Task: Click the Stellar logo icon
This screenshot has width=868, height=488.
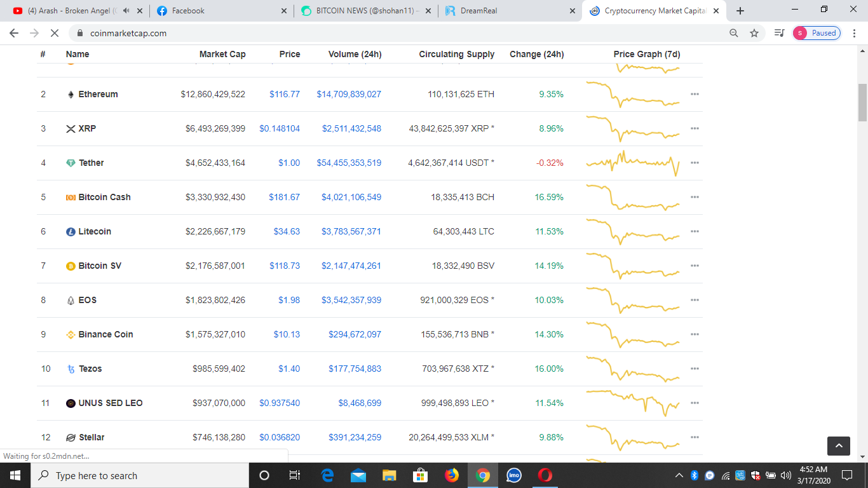Action: click(x=71, y=437)
